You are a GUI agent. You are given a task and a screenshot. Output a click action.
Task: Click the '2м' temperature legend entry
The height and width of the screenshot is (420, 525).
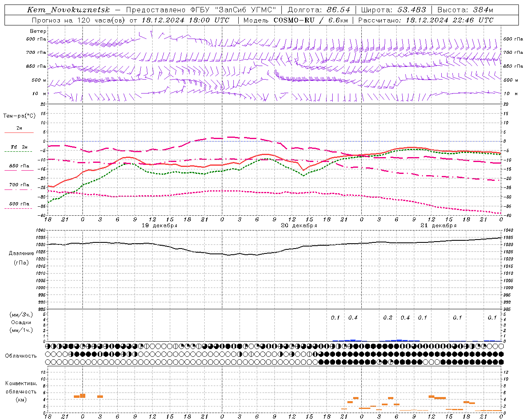click(x=19, y=128)
